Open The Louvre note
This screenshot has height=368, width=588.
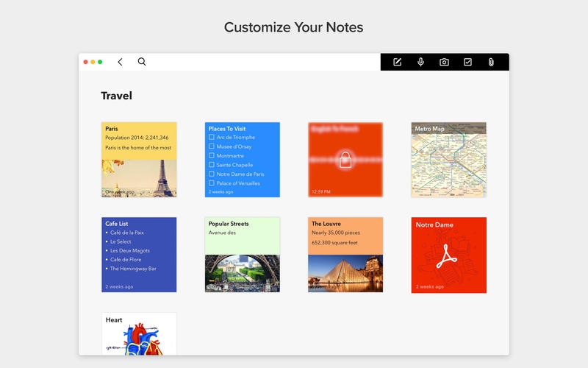click(345, 255)
